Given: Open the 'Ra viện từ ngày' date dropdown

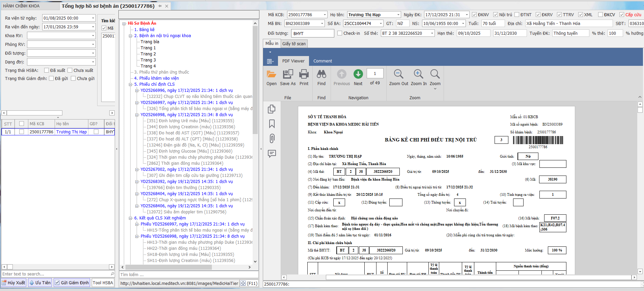Looking at the screenshot, I should [x=93, y=18].
